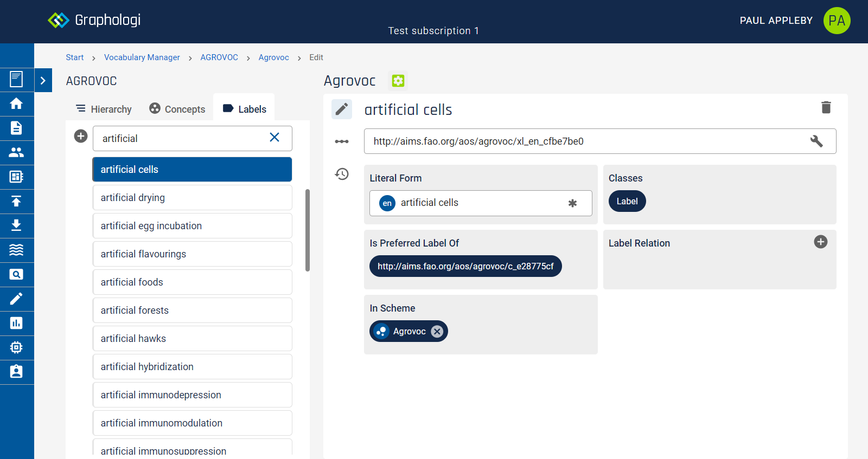Select artificial foods label

[193, 282]
